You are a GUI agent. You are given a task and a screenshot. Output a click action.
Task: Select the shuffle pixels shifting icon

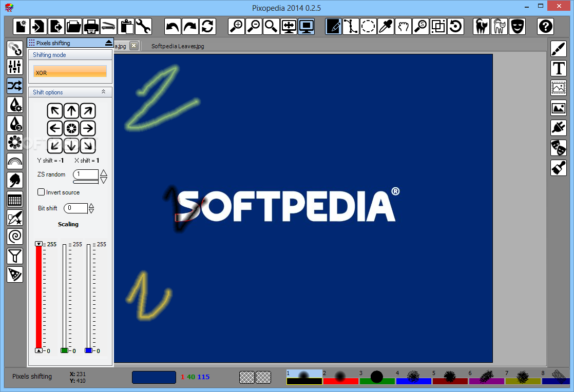point(15,86)
